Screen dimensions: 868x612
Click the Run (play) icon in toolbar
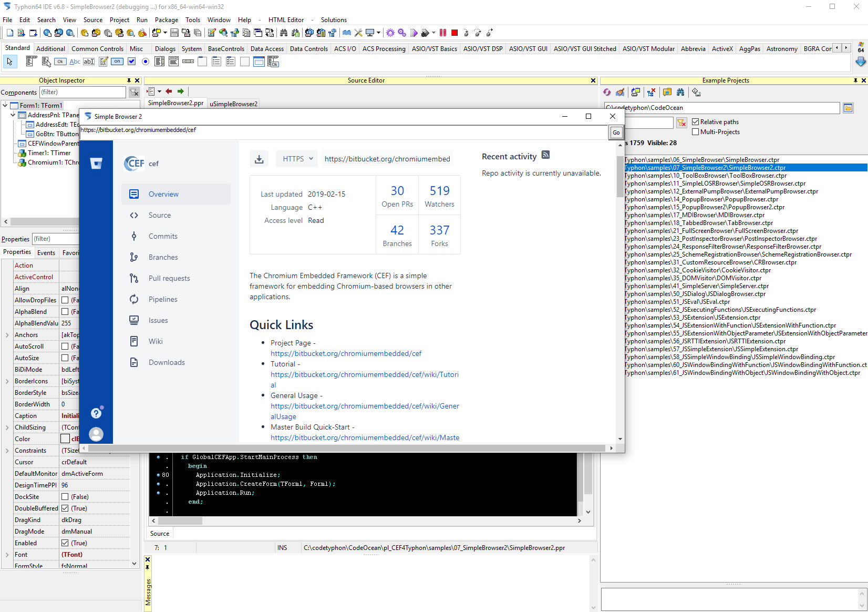414,33
